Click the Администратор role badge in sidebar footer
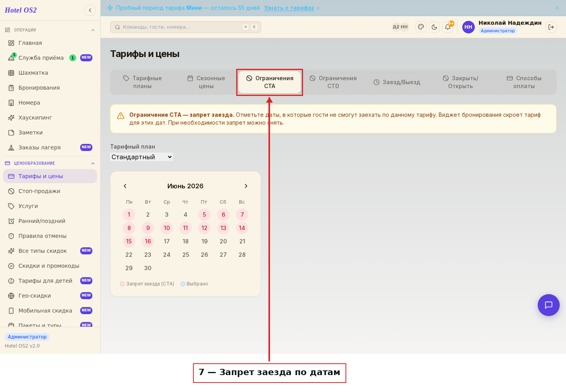 coord(27,337)
